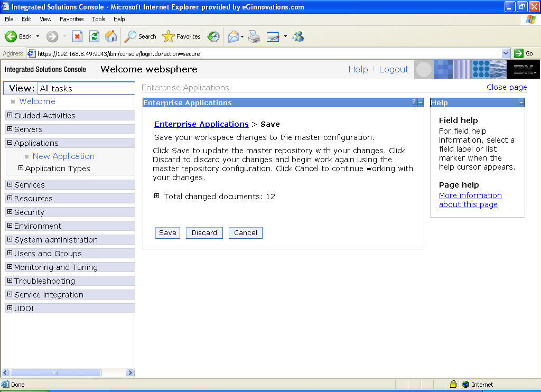Click the Refresh page icon
The width and height of the screenshot is (541, 392).
coord(94,36)
